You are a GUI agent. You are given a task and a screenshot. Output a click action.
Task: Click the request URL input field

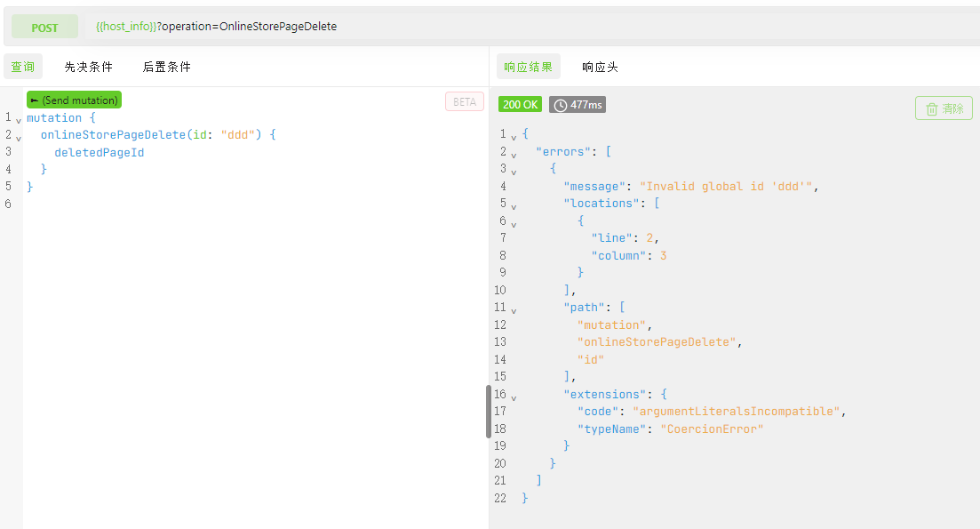tap(533, 27)
